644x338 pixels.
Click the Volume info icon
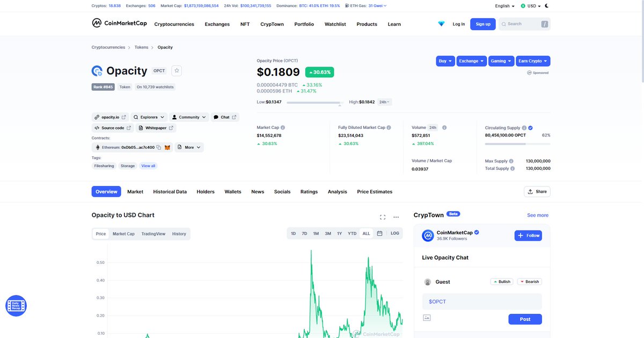(x=444, y=128)
